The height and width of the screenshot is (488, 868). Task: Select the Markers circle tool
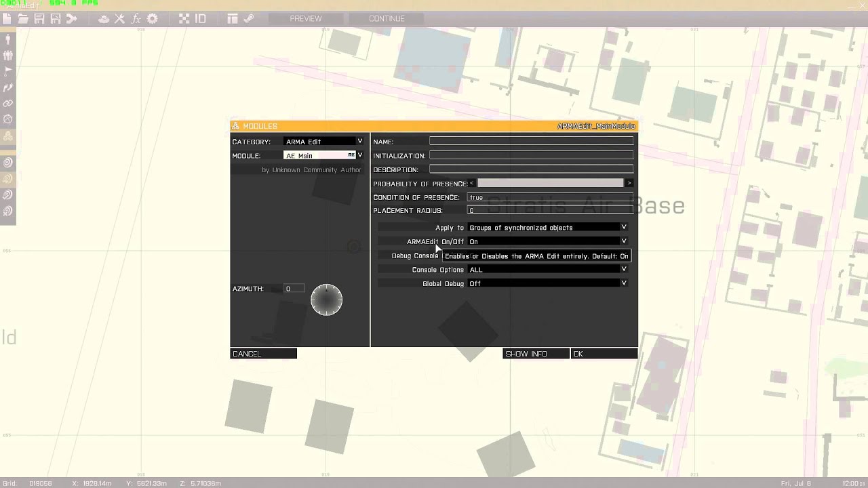(8, 119)
